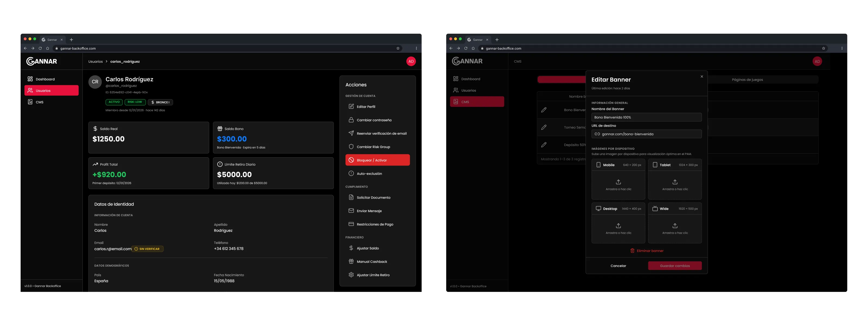Click the Gannar logo in left window
Screen dimensions: 868x326
tap(42, 61)
